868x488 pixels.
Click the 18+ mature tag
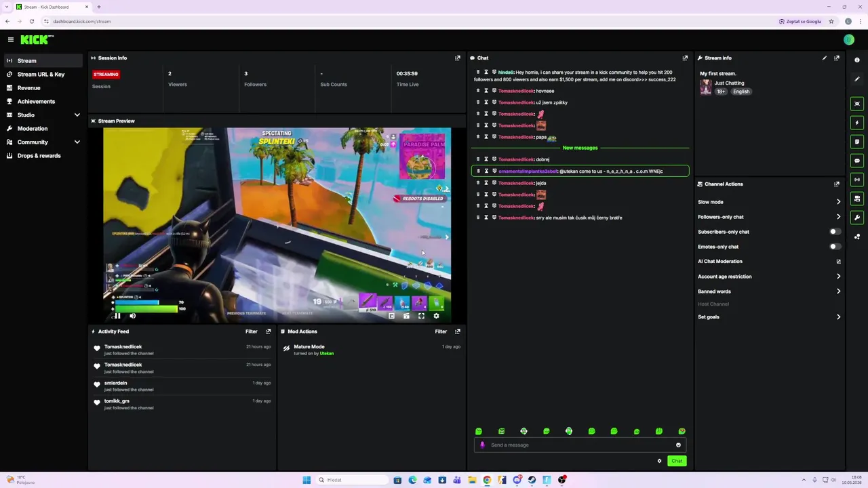point(721,91)
